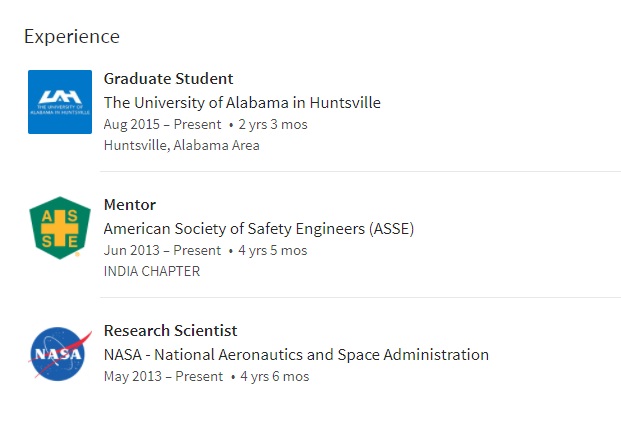Open NASA - National Aeronautics and Space Administration

point(296,355)
